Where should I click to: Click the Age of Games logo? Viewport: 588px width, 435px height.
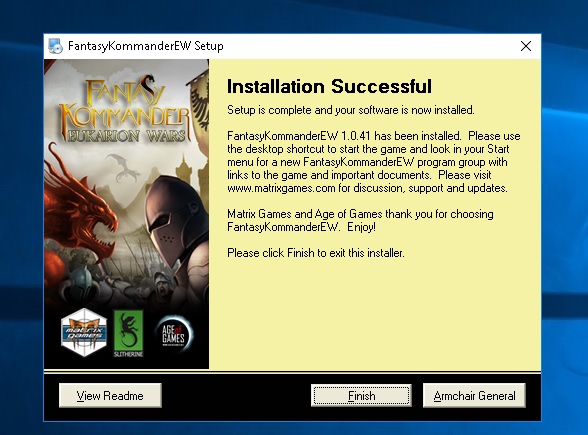pos(174,334)
